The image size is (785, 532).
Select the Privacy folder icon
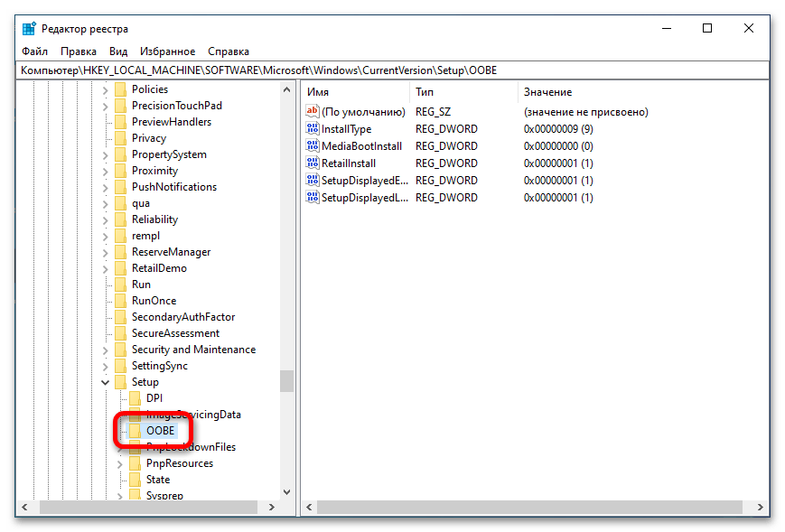coord(120,138)
